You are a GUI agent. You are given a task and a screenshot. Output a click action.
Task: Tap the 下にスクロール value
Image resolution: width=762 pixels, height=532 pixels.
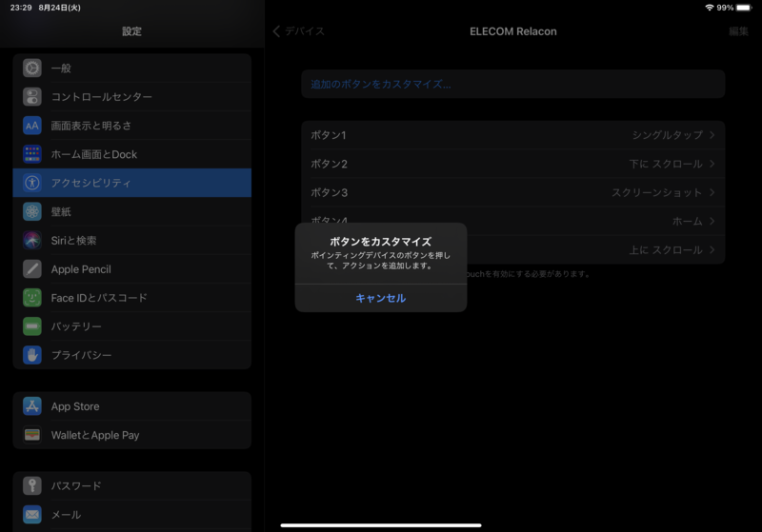pos(666,164)
